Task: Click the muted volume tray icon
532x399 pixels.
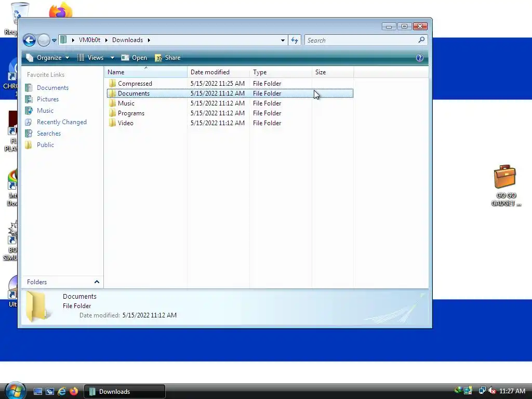Action: click(x=491, y=391)
